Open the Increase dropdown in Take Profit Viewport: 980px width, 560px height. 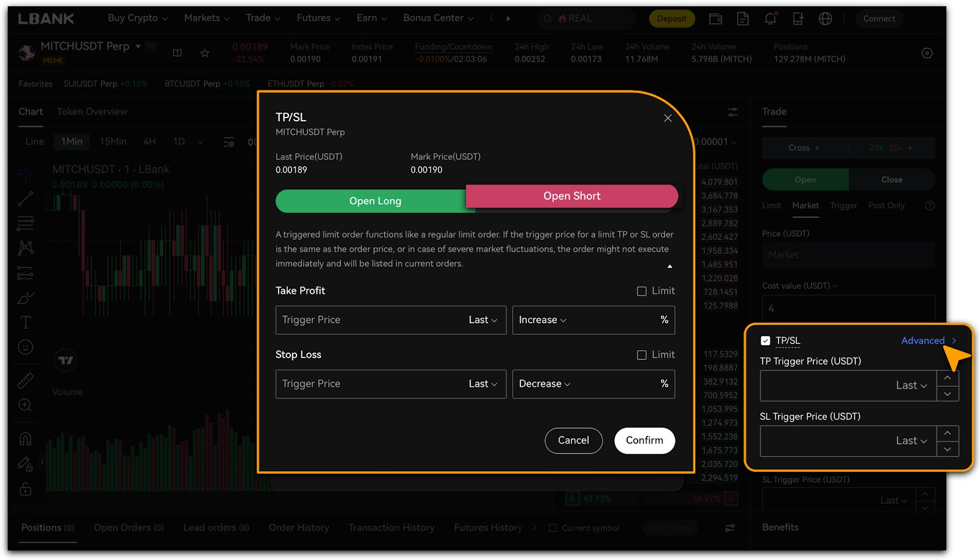pyautogui.click(x=542, y=320)
